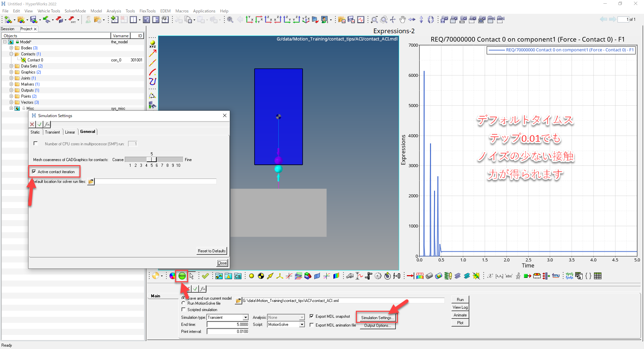The width and height of the screenshot is (644, 349).
Task: Select the Contacts starburst icon
Action: pyautogui.click(x=476, y=276)
